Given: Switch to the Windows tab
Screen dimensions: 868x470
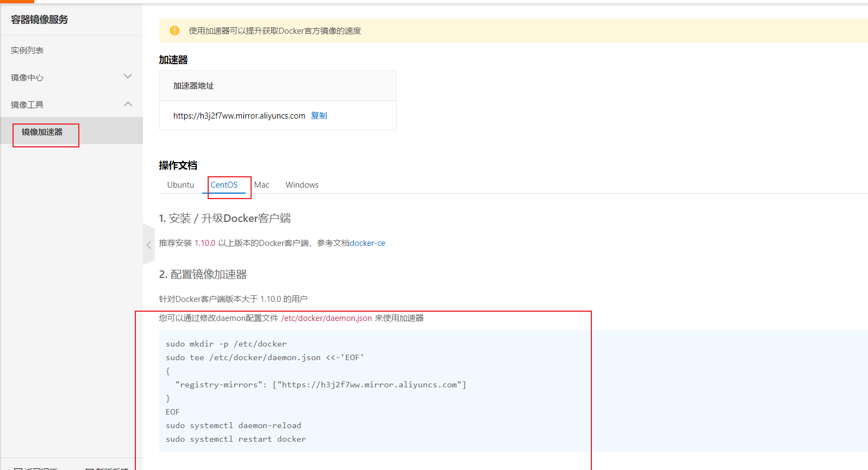Looking at the screenshot, I should pos(302,185).
